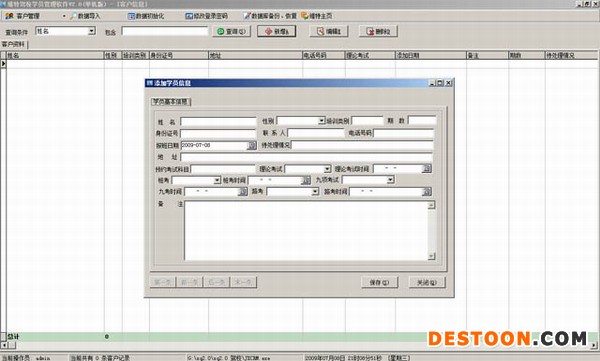The height and width of the screenshot is (361, 600).
Task: Click the 保存 save button in dialog
Action: click(x=380, y=283)
